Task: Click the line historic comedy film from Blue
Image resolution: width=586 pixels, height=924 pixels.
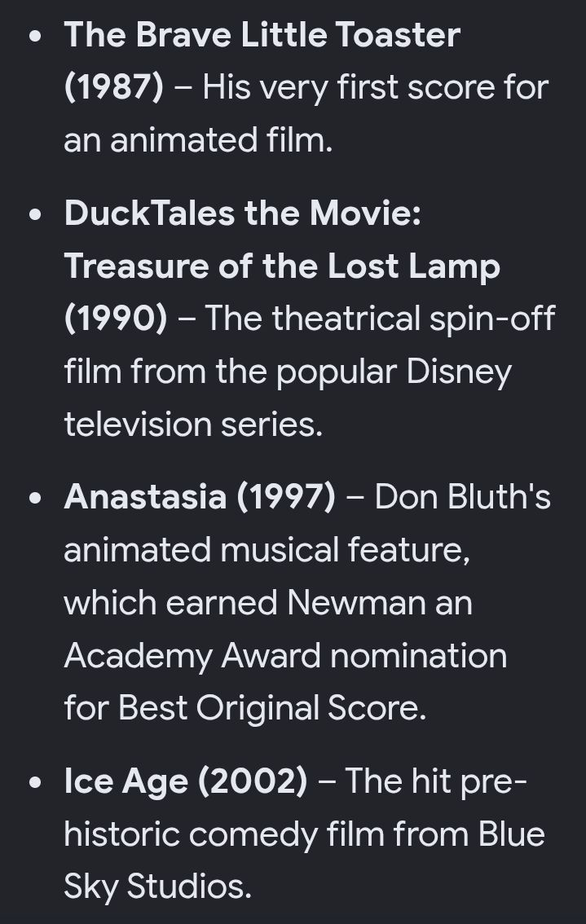Action: (x=304, y=834)
